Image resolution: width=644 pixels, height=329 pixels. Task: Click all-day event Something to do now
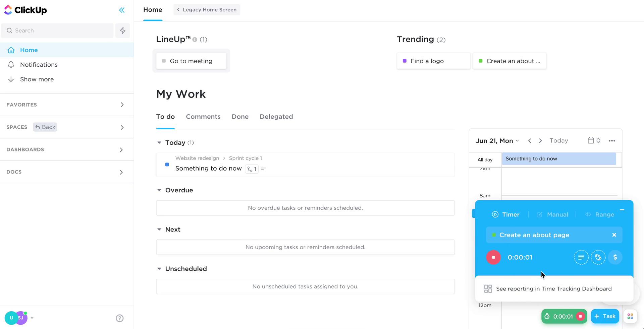point(559,159)
